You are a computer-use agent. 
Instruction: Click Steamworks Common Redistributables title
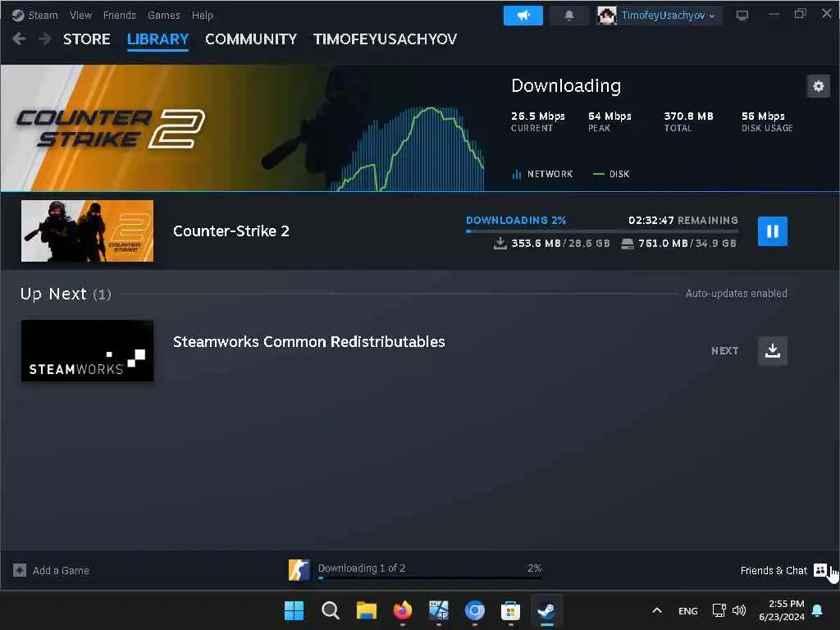tap(308, 342)
